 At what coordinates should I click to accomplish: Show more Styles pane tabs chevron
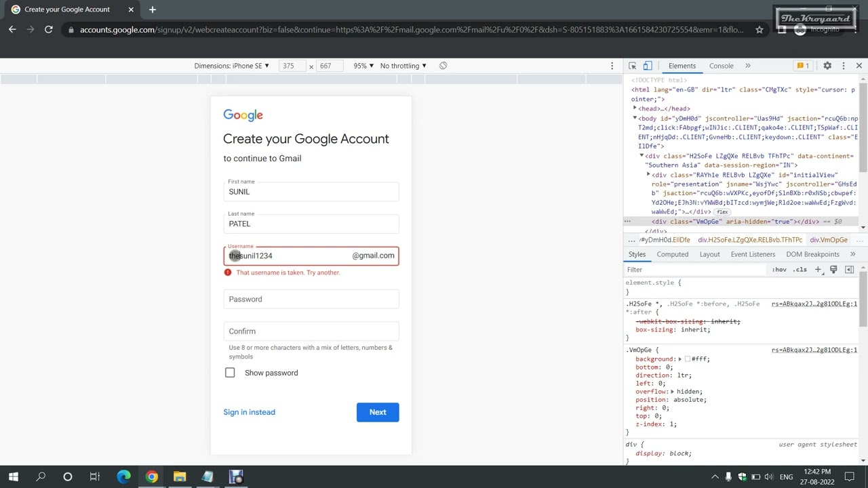click(x=852, y=254)
